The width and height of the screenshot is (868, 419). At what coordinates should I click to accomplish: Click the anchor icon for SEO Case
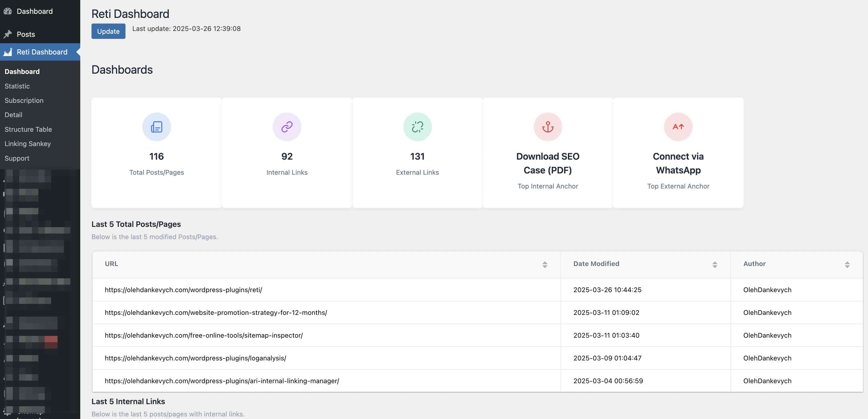click(547, 127)
